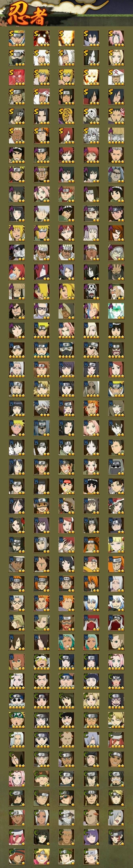Pick C-rank Kankuro with purple face paint
Image resolution: width=133 pixels, height=868 pixels.
(116, 699)
